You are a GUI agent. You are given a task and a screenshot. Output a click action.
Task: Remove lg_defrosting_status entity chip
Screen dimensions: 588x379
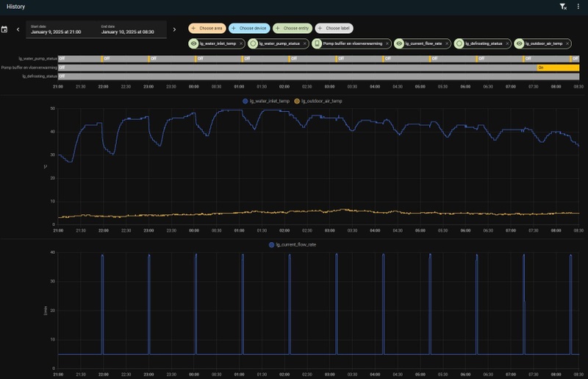[x=507, y=43]
